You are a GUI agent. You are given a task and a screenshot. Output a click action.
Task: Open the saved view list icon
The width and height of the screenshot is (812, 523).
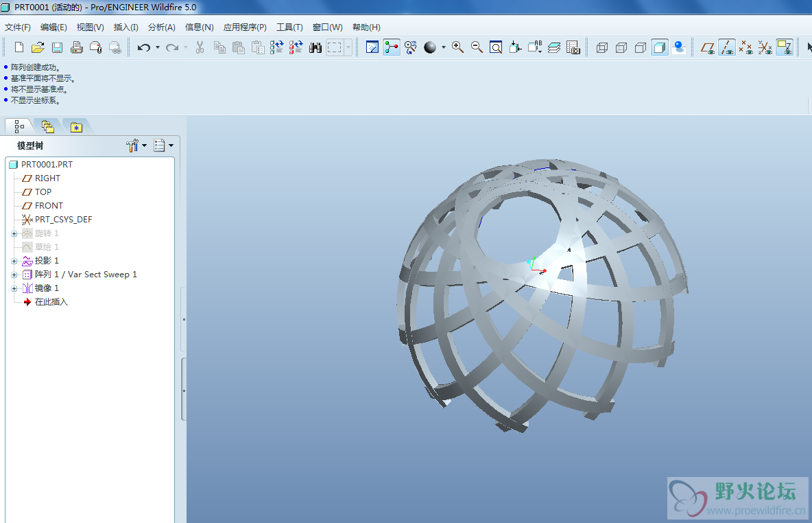pyautogui.click(x=534, y=47)
